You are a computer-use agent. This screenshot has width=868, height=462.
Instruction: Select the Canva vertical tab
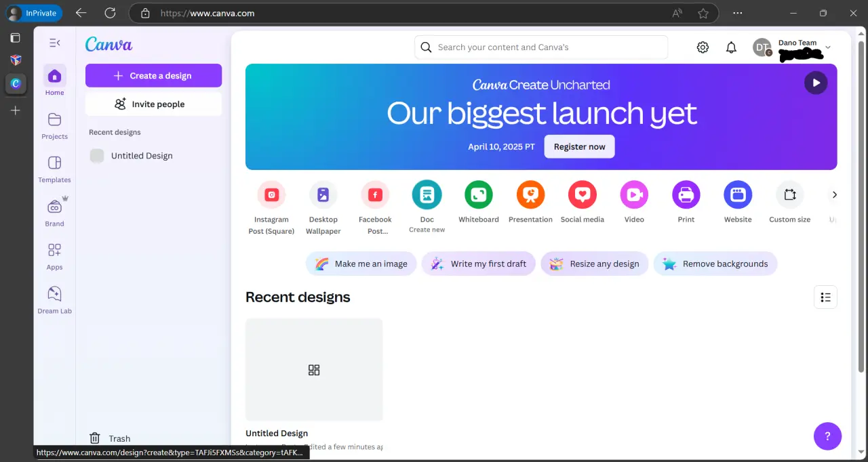pyautogui.click(x=16, y=83)
